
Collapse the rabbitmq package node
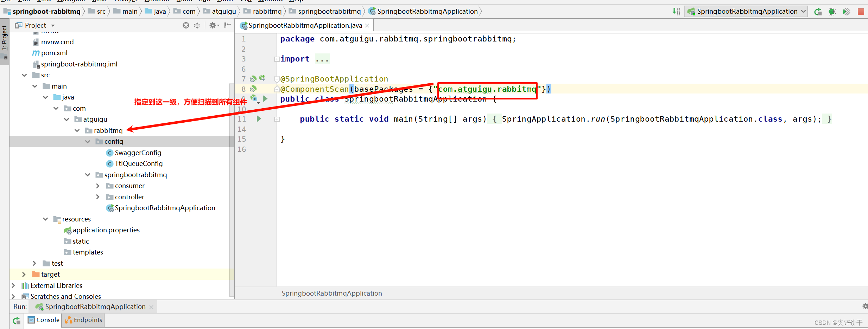[77, 130]
